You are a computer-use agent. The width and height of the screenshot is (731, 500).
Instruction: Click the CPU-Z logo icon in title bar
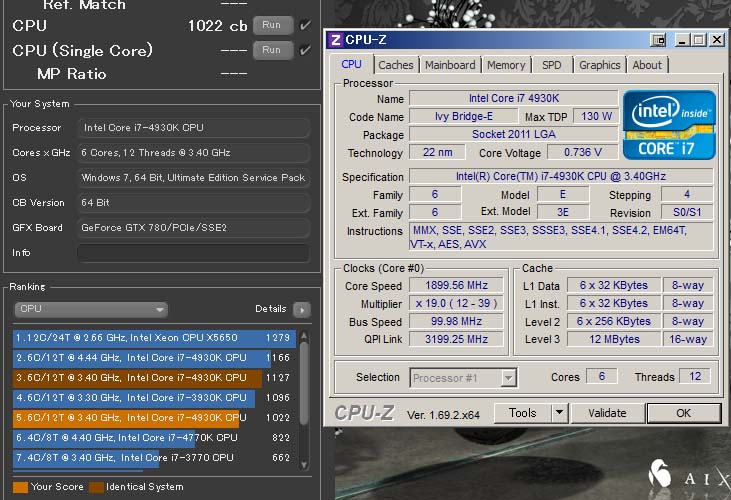pos(336,40)
